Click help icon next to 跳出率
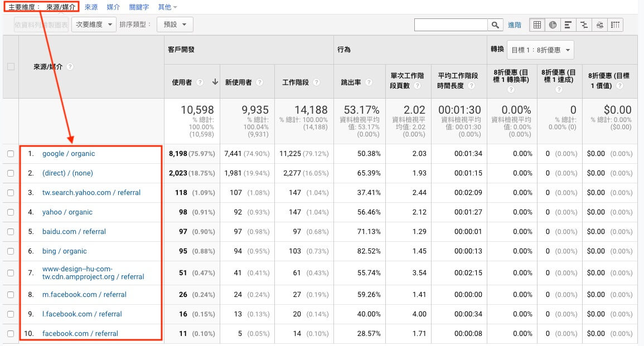Viewport: 644px width, 346px height. click(x=369, y=82)
